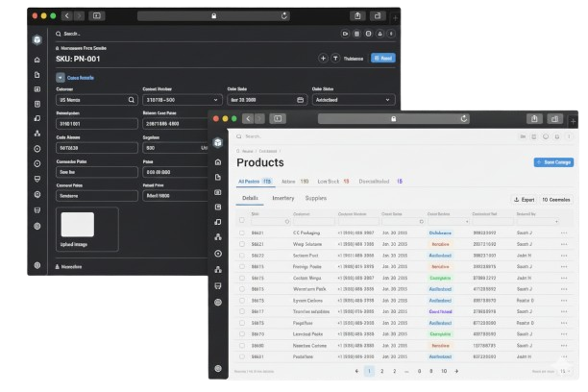Click the cube logo in dark window sidebar

click(x=37, y=39)
